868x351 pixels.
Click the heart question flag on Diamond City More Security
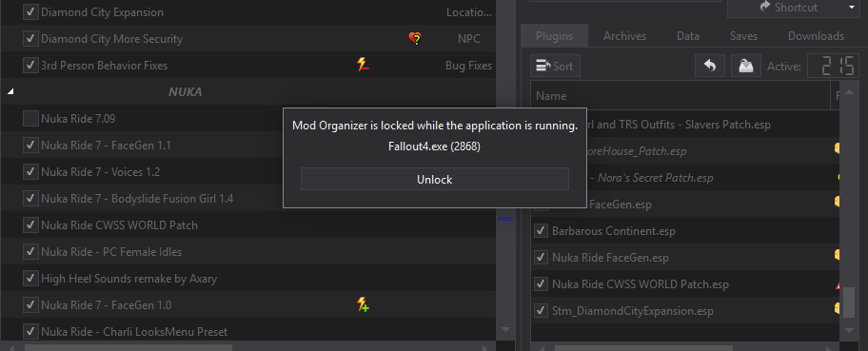pos(415,39)
